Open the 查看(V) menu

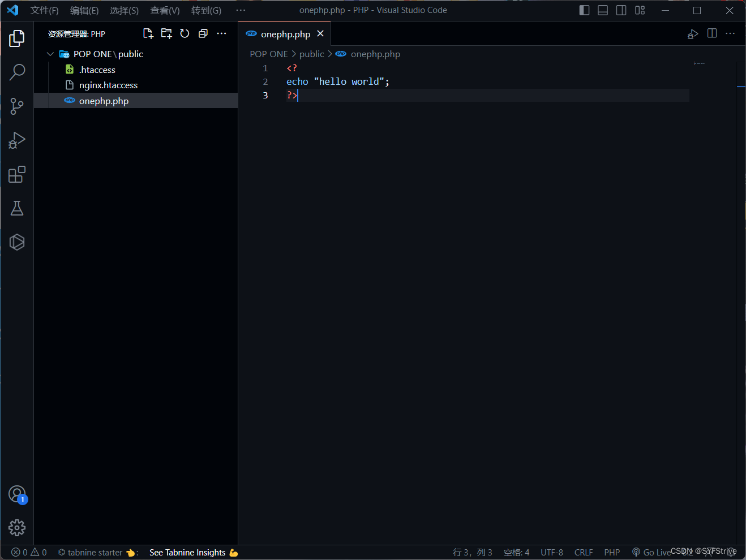pos(165,11)
